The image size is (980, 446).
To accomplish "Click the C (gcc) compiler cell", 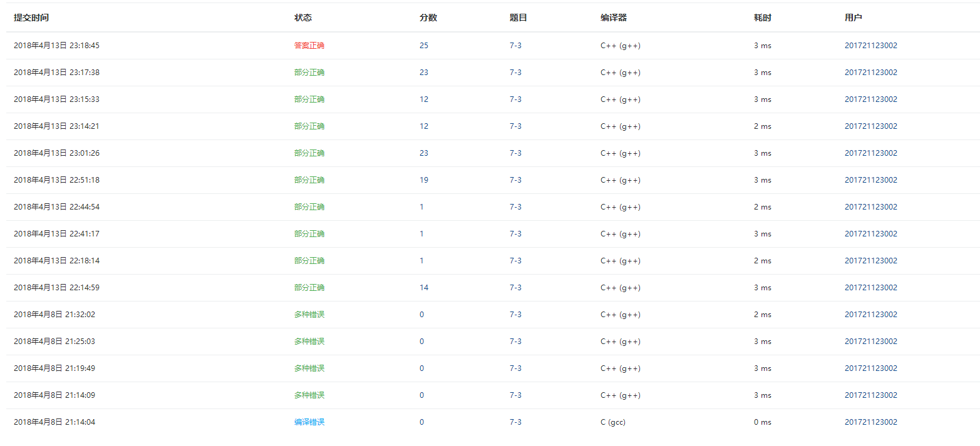I will click(612, 422).
